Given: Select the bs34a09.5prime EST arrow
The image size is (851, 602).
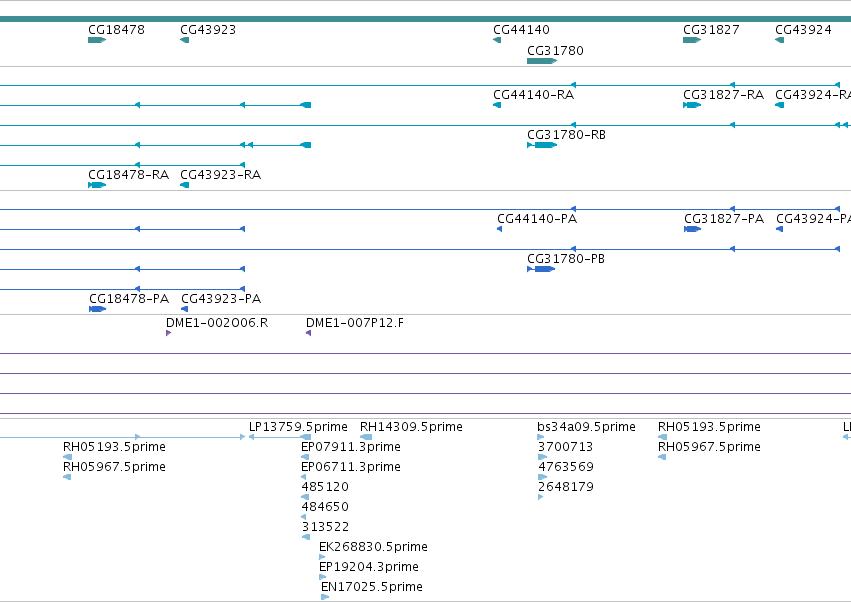Looking at the screenshot, I should 541,437.
